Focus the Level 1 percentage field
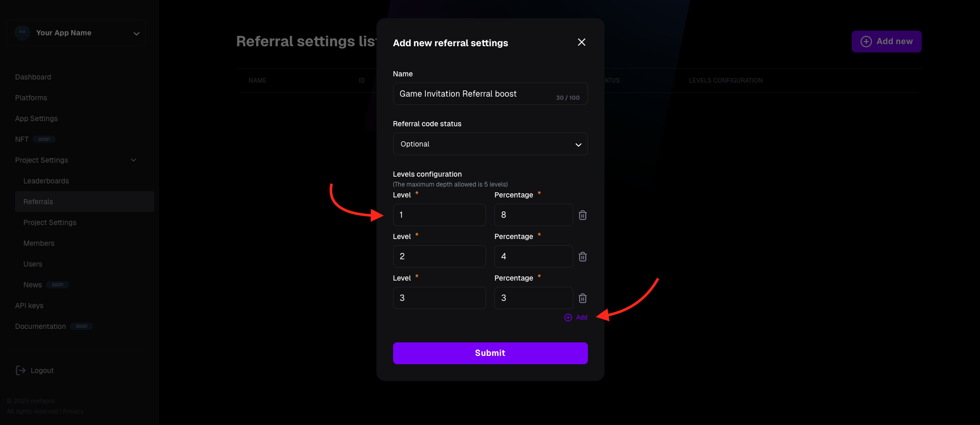The height and width of the screenshot is (425, 980). [533, 215]
